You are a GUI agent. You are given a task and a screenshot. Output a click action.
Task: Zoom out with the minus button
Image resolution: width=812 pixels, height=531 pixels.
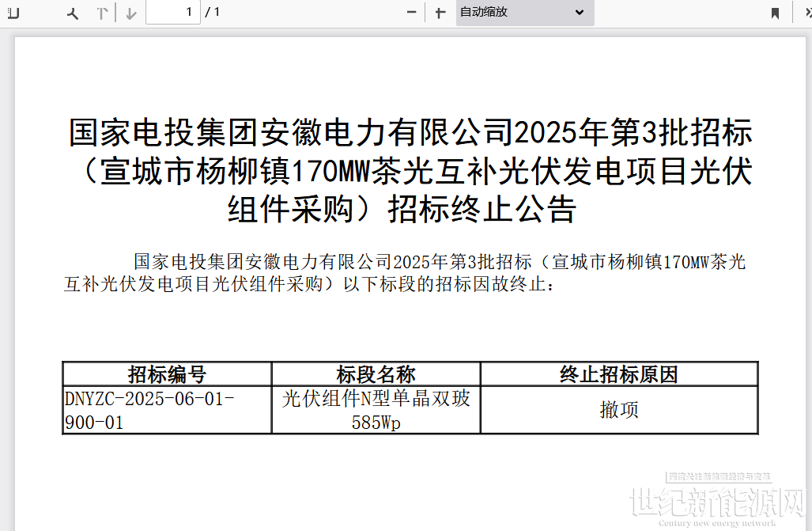(412, 13)
